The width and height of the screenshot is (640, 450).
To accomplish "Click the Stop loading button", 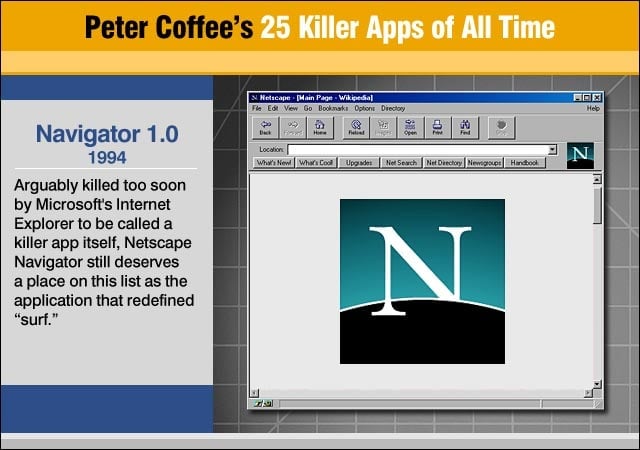I will click(501, 127).
